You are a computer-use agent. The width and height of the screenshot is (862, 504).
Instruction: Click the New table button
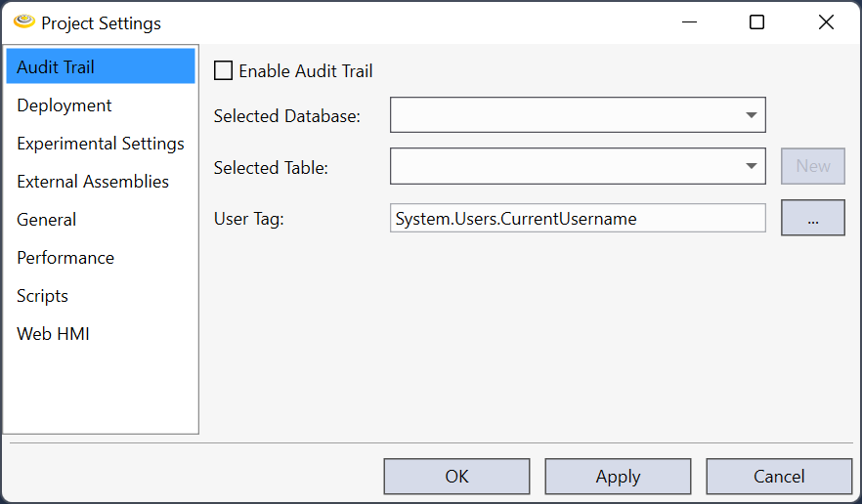(812, 167)
